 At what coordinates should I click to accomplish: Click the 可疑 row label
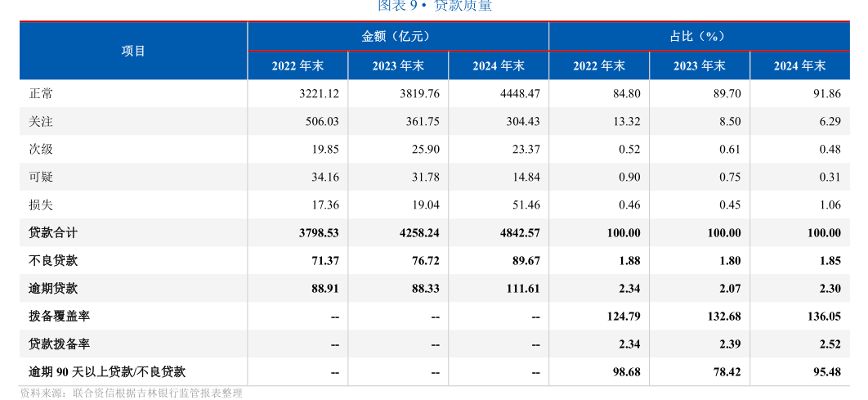tap(41, 178)
